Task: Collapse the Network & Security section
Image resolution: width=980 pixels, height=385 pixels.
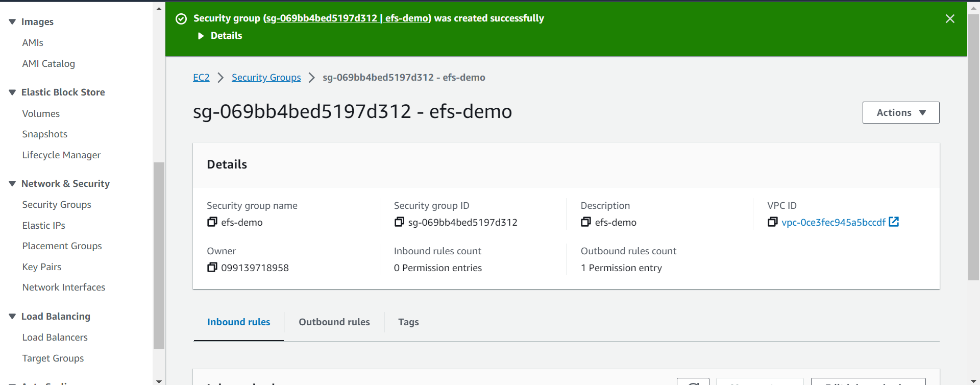Action: point(12,184)
